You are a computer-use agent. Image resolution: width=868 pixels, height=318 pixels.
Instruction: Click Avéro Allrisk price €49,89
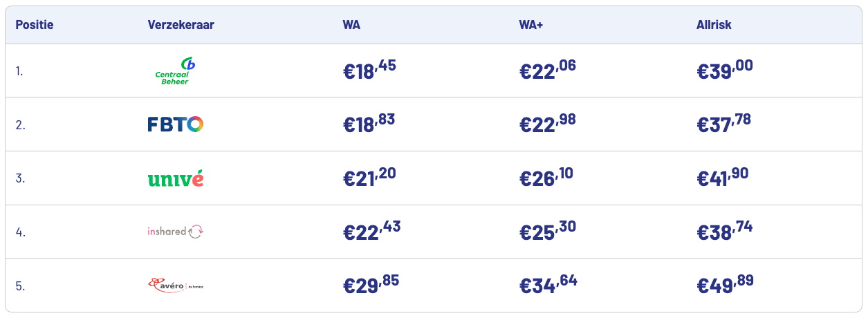coord(725,285)
